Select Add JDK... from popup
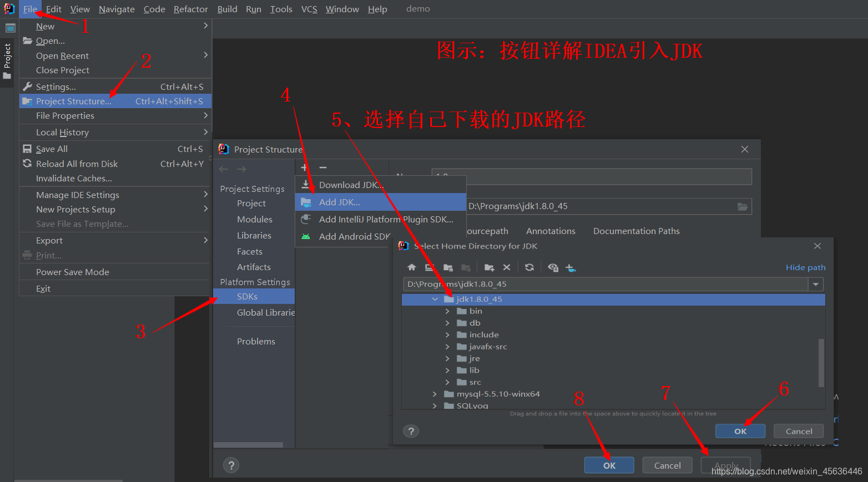 point(381,202)
